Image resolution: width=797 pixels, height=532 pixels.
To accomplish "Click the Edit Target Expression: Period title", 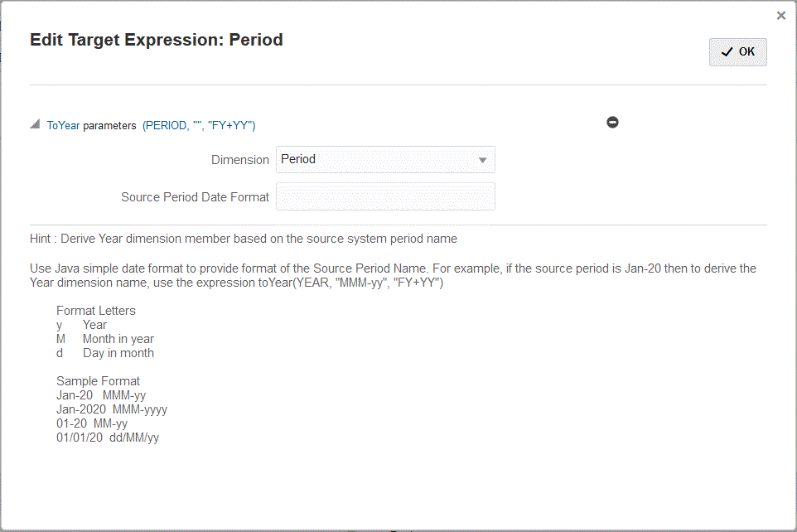I will click(x=157, y=39).
